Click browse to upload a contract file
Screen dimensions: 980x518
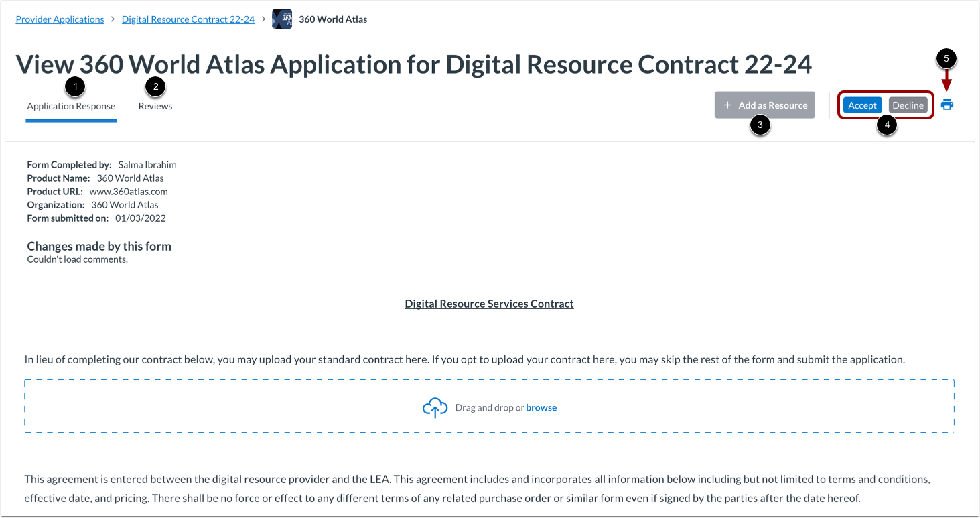point(541,407)
